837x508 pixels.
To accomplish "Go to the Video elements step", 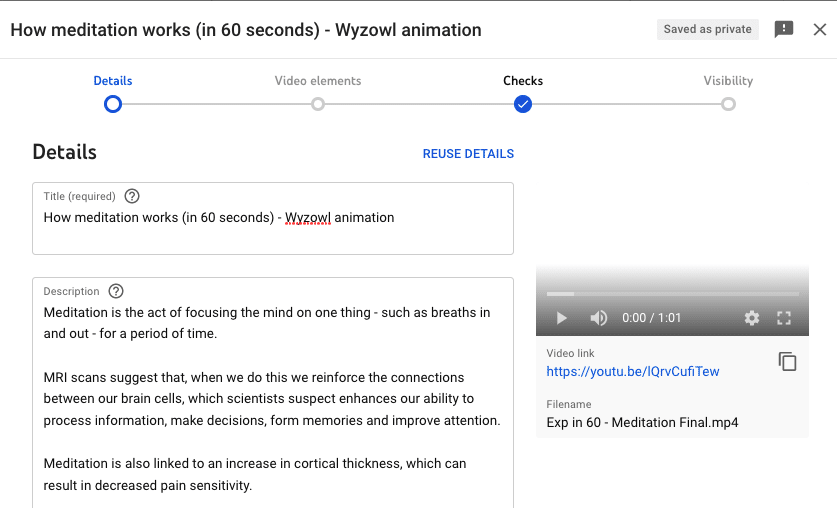I will tap(318, 81).
